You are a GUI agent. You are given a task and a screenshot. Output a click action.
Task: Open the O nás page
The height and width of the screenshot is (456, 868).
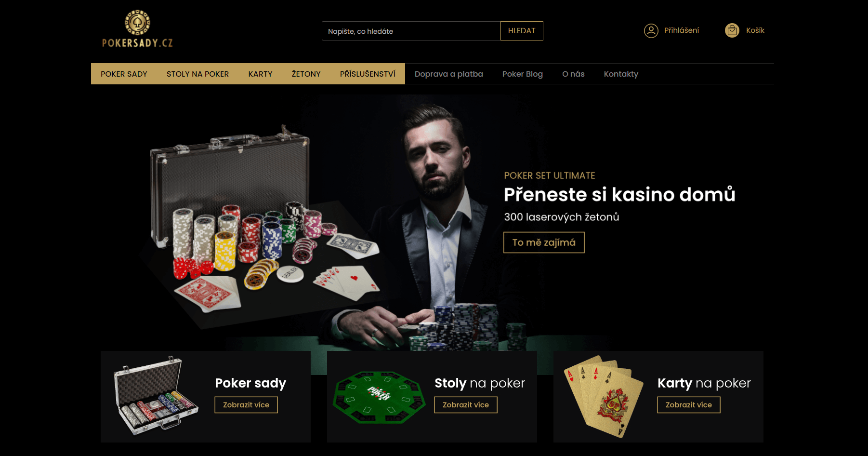[573, 74]
